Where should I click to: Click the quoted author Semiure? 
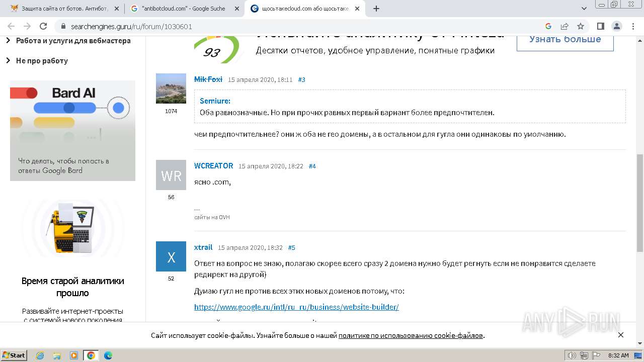(x=215, y=101)
